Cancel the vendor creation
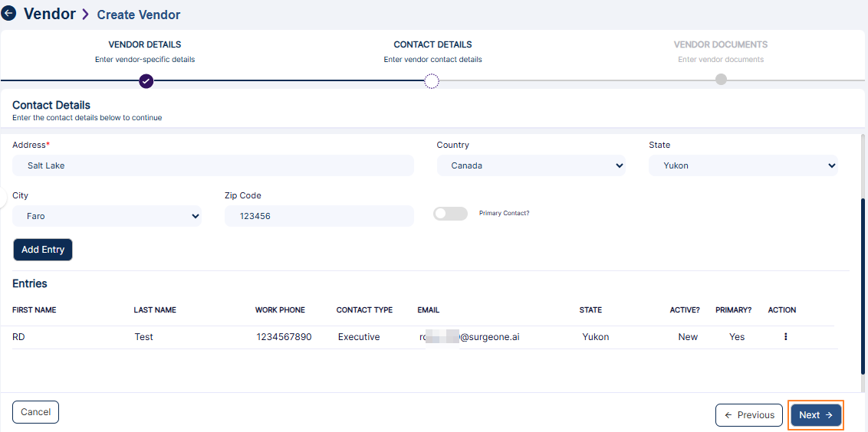Screen dimensions: 868x432 pyautogui.click(x=35, y=412)
